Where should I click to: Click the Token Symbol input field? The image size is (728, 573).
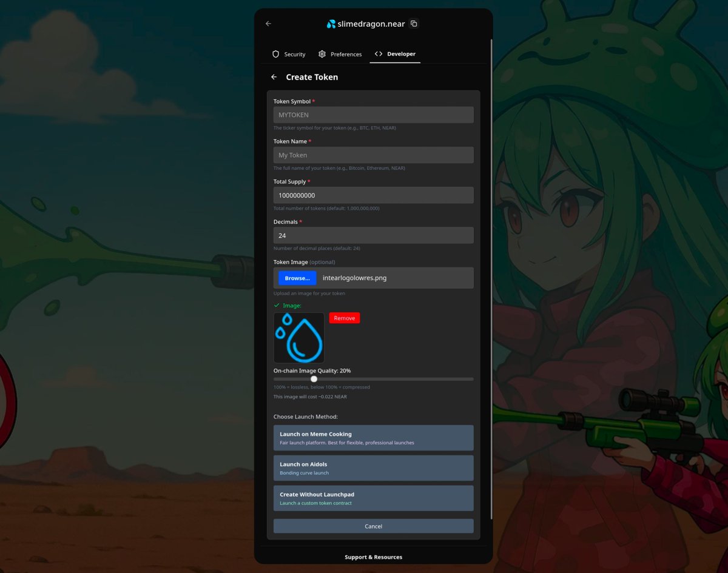(373, 115)
